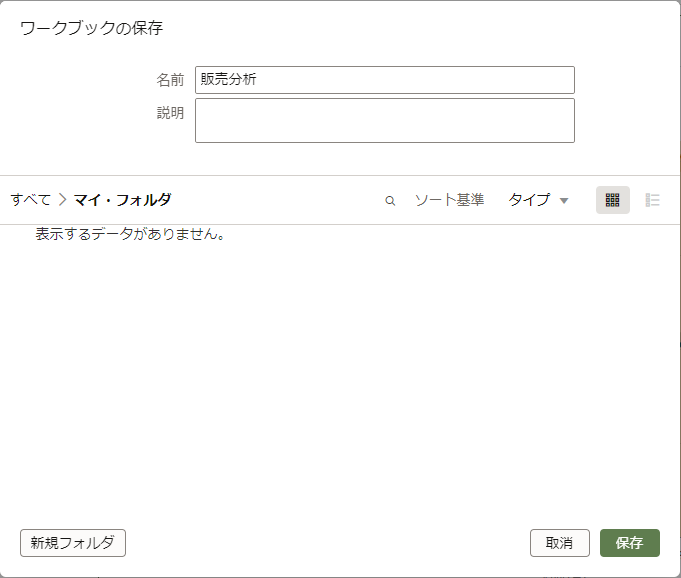Click the ソート基準 sort label
The height and width of the screenshot is (578, 681).
pyautogui.click(x=449, y=200)
